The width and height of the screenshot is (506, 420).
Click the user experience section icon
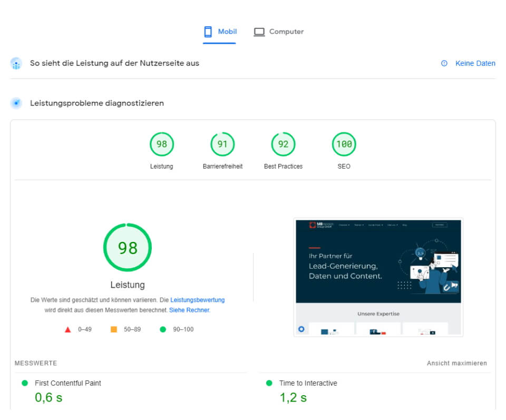pos(16,64)
